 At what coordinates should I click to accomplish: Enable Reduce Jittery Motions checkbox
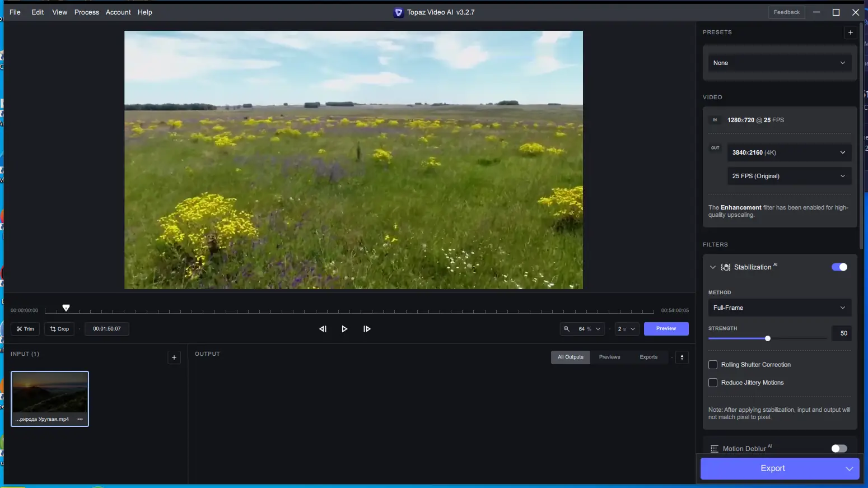click(x=713, y=383)
